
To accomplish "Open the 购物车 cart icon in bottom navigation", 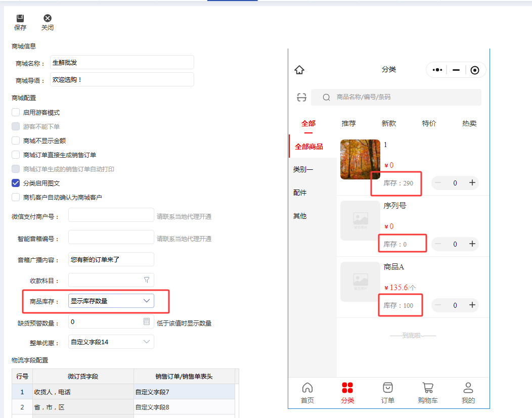I will pyautogui.click(x=428, y=388).
